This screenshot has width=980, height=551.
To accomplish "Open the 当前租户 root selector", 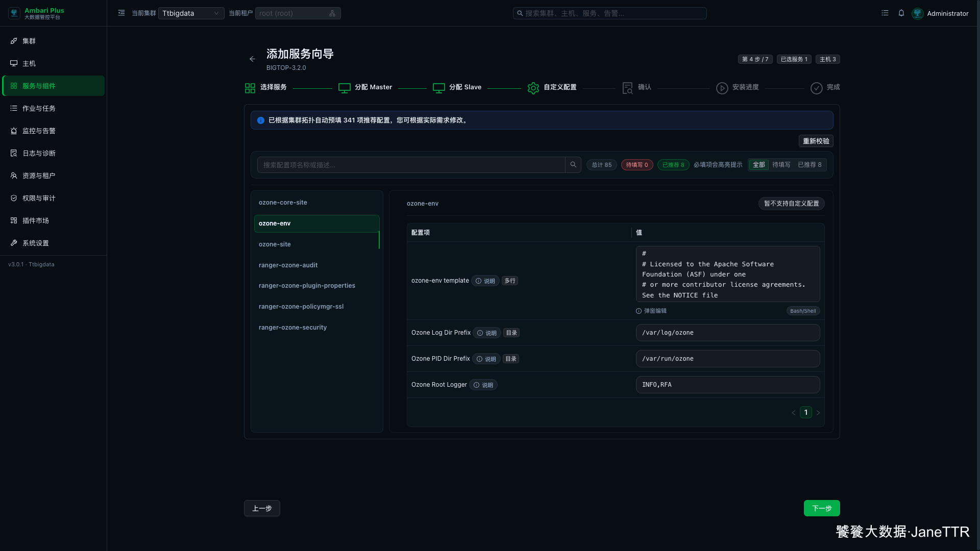I will (x=298, y=13).
